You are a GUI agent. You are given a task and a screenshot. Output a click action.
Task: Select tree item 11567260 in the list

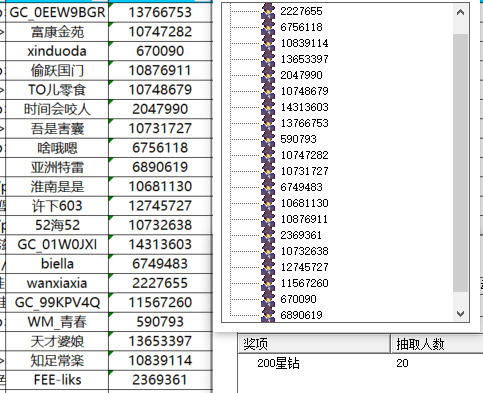(304, 283)
